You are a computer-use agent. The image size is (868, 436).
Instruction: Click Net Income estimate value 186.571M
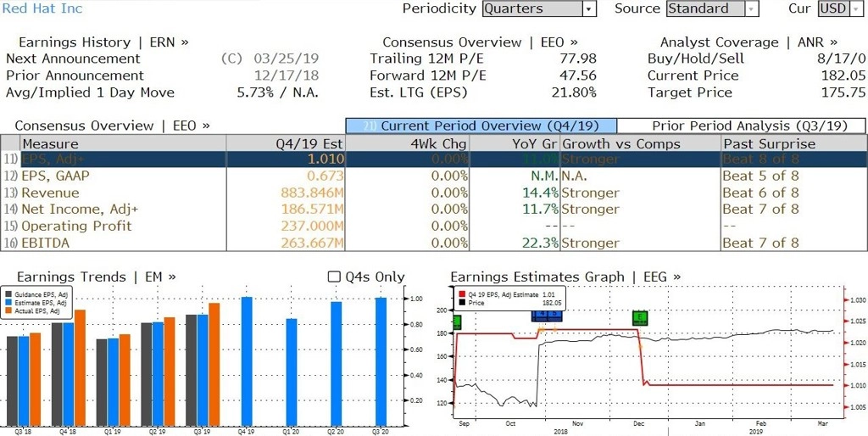coord(314,210)
